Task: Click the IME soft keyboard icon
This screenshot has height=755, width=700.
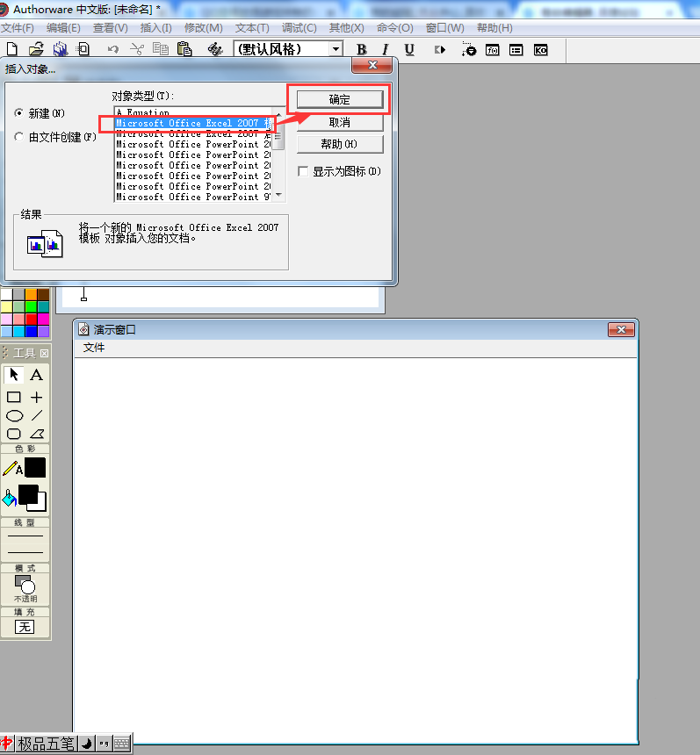Action: click(x=122, y=744)
